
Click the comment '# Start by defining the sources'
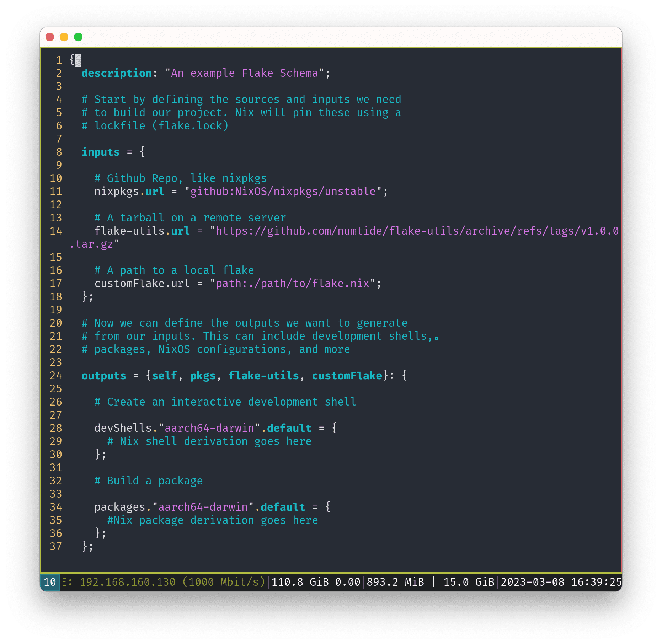click(241, 100)
